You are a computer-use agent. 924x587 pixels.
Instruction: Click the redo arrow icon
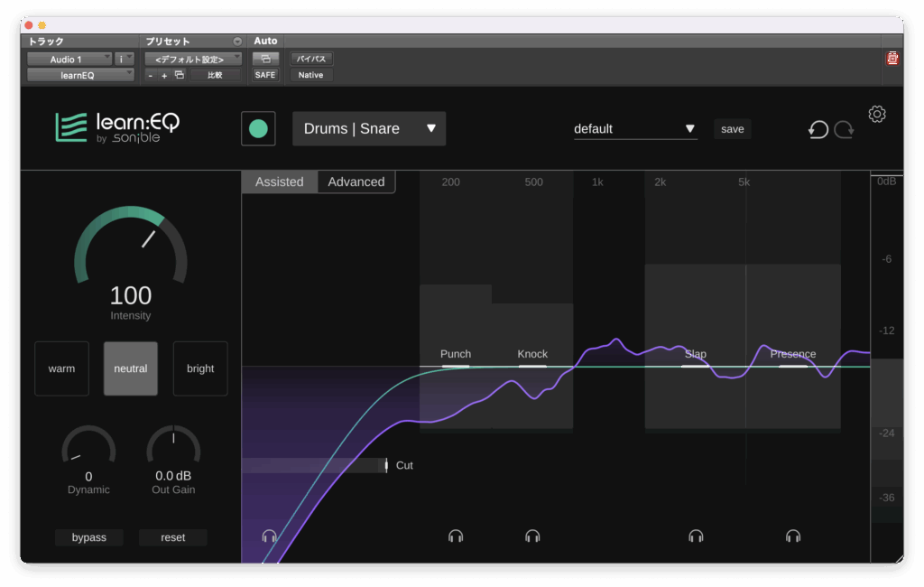844,129
